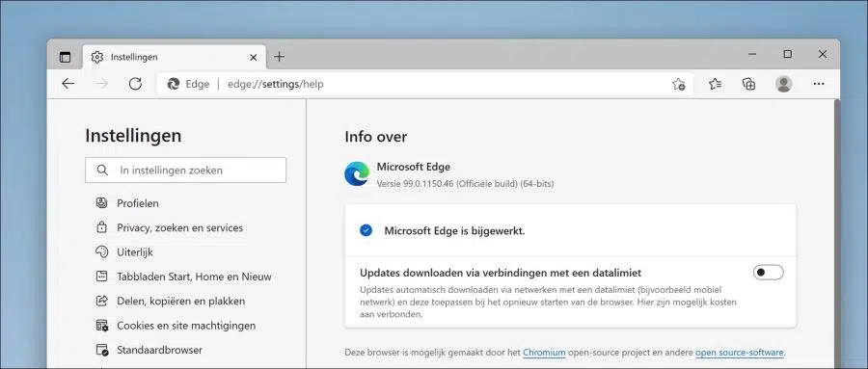Open the Favorites list icon
The height and width of the screenshot is (369, 868).
click(715, 84)
